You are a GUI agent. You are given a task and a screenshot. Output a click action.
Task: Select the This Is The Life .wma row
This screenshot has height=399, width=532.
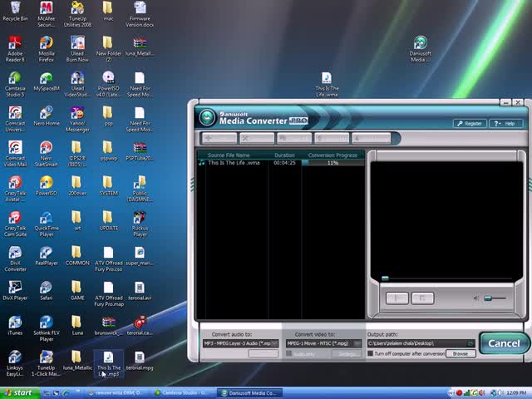coord(281,163)
